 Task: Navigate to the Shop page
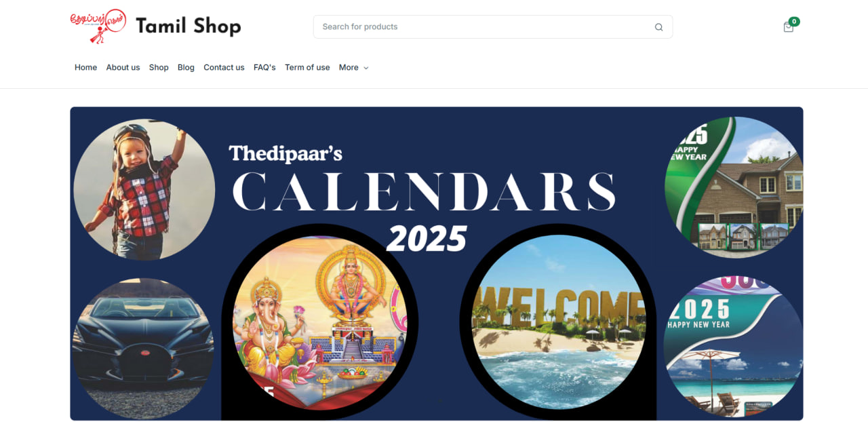[x=159, y=68]
